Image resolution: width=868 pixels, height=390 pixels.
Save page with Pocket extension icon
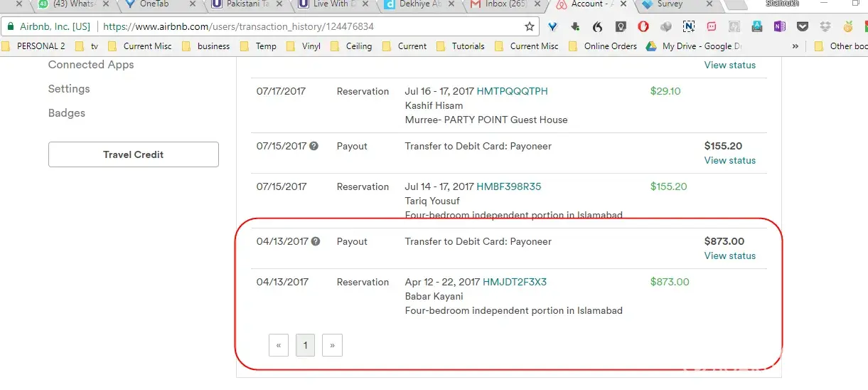803,27
